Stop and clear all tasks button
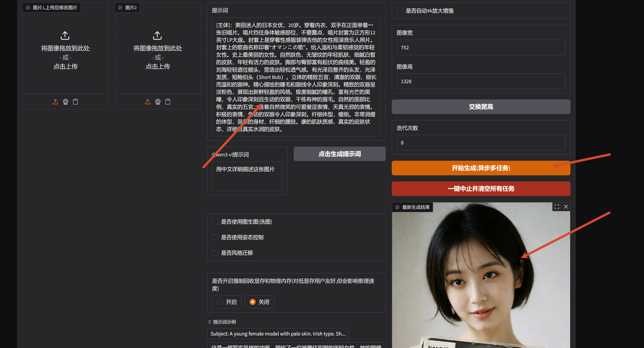The image size is (644, 348). [x=481, y=189]
